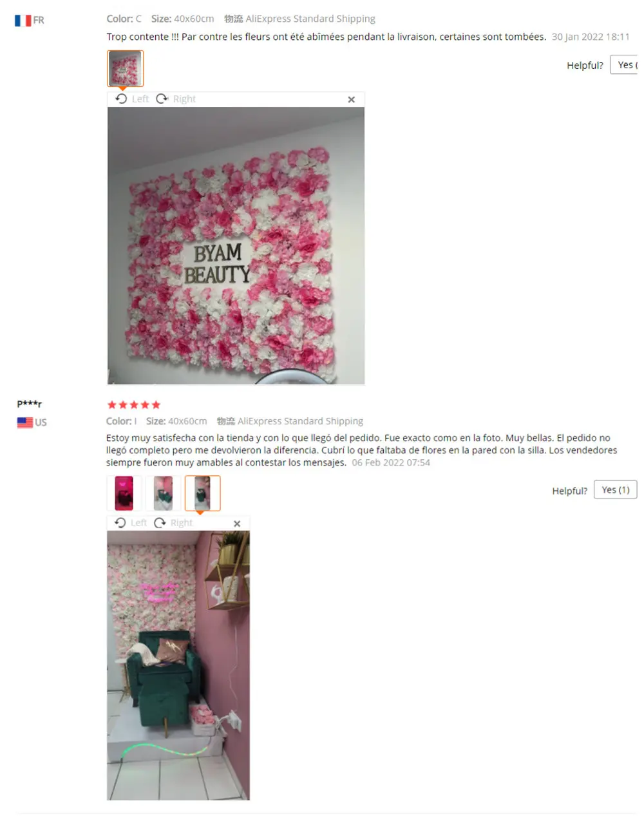Click reviewer name P***r
The width and height of the screenshot is (644, 823).
coord(29,404)
